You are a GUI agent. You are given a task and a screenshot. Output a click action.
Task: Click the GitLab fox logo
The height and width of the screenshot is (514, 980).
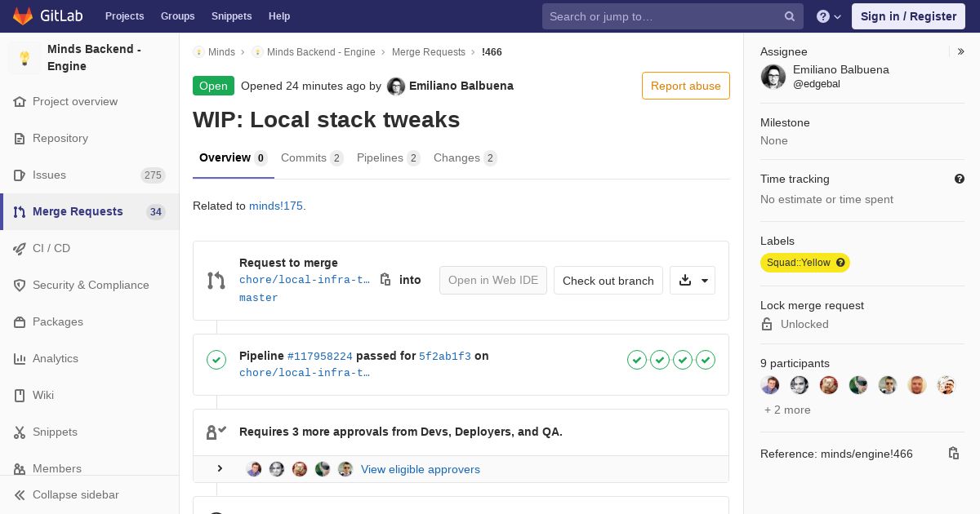tap(23, 16)
